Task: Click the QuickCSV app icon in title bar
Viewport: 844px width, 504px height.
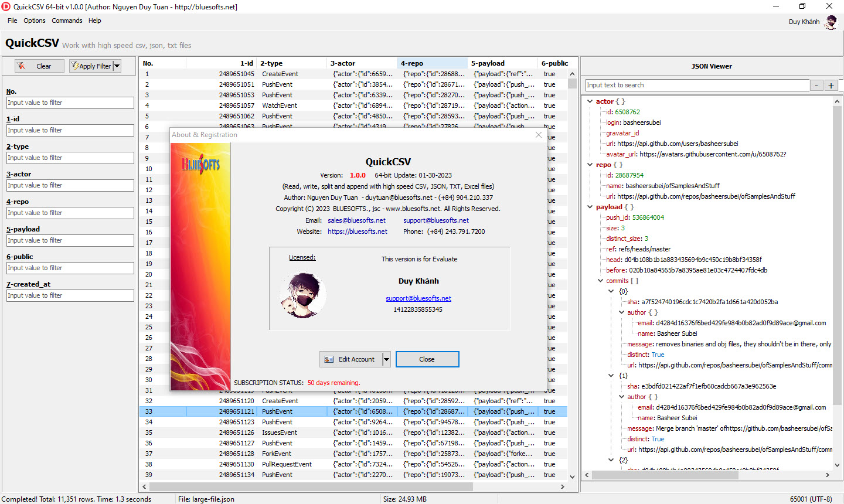Action: tap(6, 6)
